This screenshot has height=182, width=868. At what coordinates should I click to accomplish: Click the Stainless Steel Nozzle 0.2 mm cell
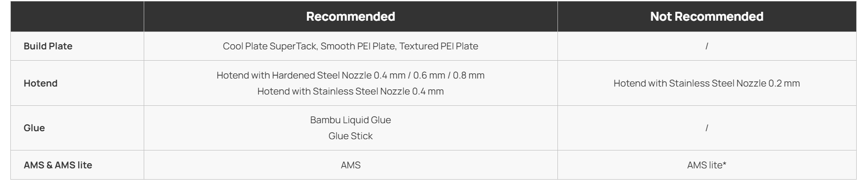(x=707, y=83)
